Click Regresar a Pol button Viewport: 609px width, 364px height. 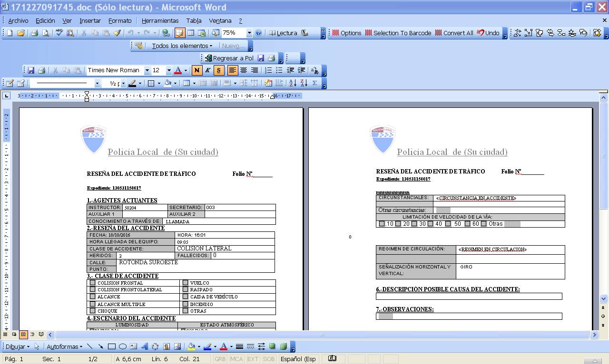(x=229, y=58)
